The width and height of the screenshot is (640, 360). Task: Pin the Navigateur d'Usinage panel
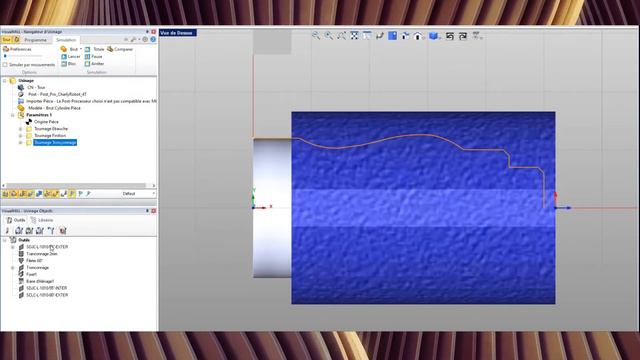click(x=147, y=31)
